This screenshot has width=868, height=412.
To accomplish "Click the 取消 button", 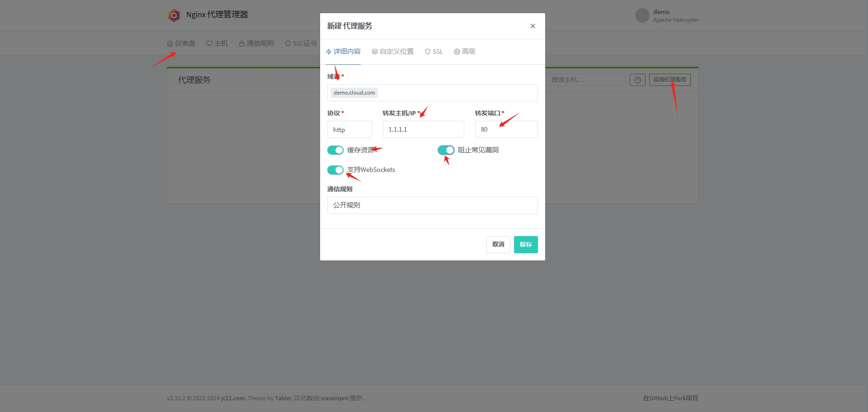I will pyautogui.click(x=498, y=245).
